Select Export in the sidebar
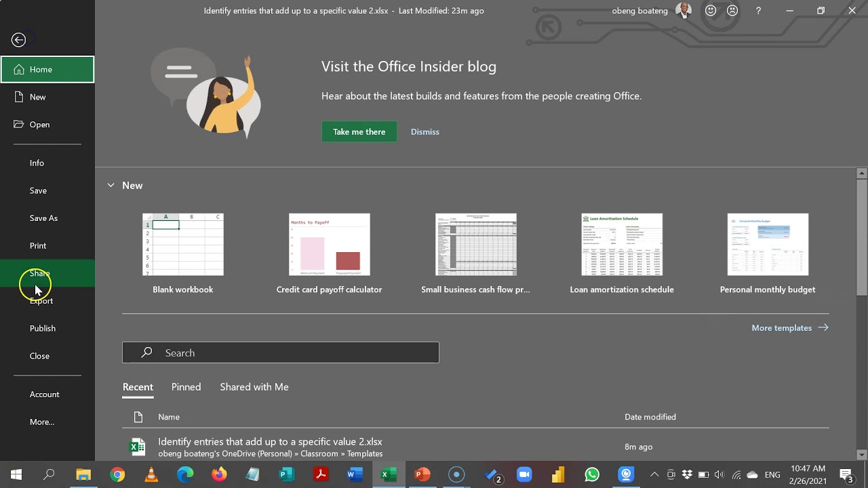The width and height of the screenshot is (868, 488). click(47, 301)
